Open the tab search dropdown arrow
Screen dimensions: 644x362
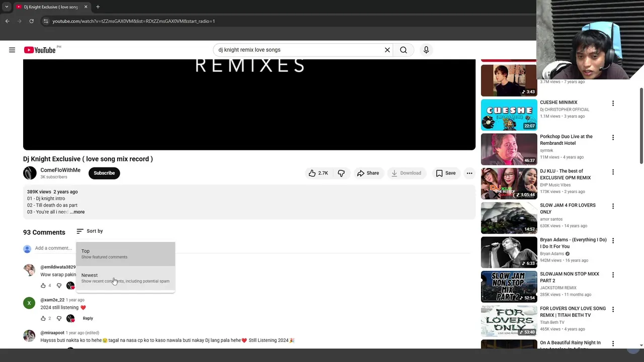pos(7,7)
